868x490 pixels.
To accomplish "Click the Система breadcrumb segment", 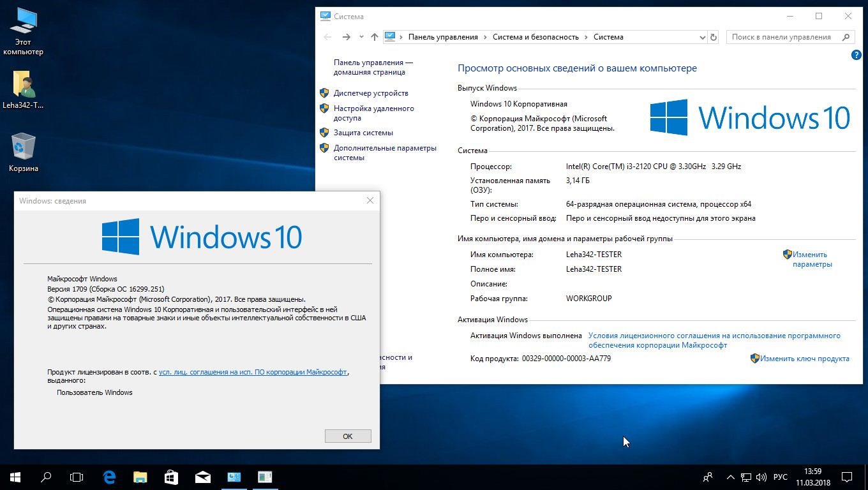I will coord(608,37).
